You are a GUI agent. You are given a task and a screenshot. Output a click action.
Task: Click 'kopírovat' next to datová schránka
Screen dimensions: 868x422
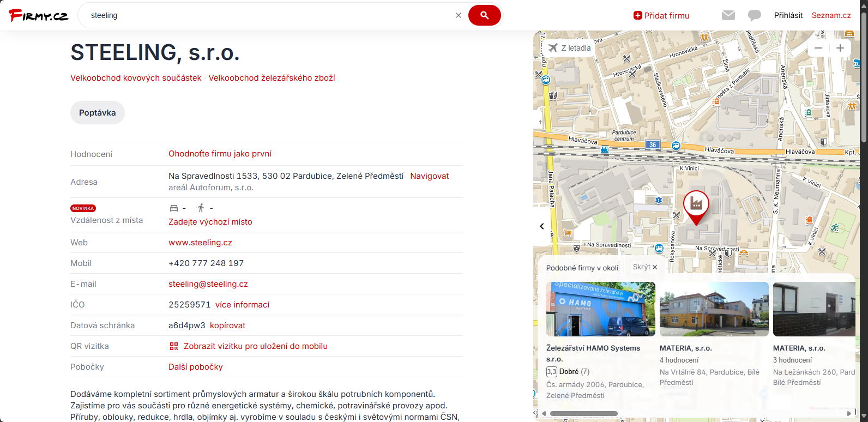pyautogui.click(x=228, y=325)
